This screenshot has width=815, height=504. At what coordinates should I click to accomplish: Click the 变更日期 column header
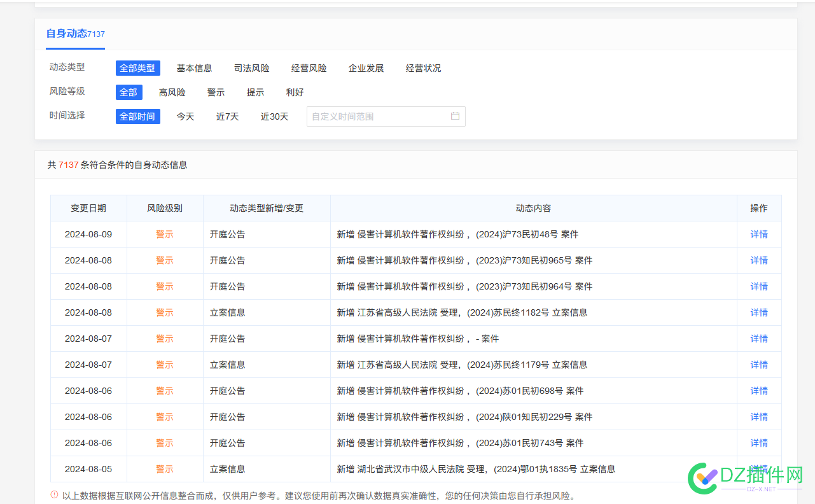88,208
